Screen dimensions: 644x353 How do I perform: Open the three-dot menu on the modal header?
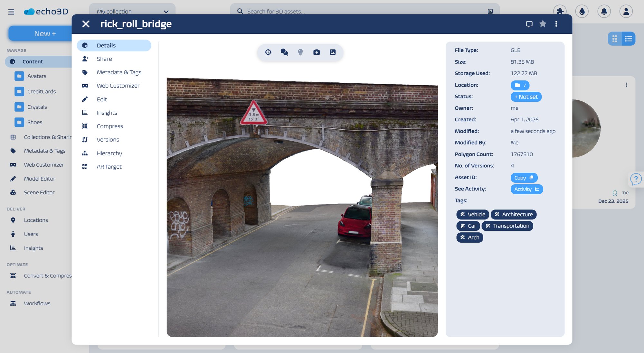click(x=556, y=24)
